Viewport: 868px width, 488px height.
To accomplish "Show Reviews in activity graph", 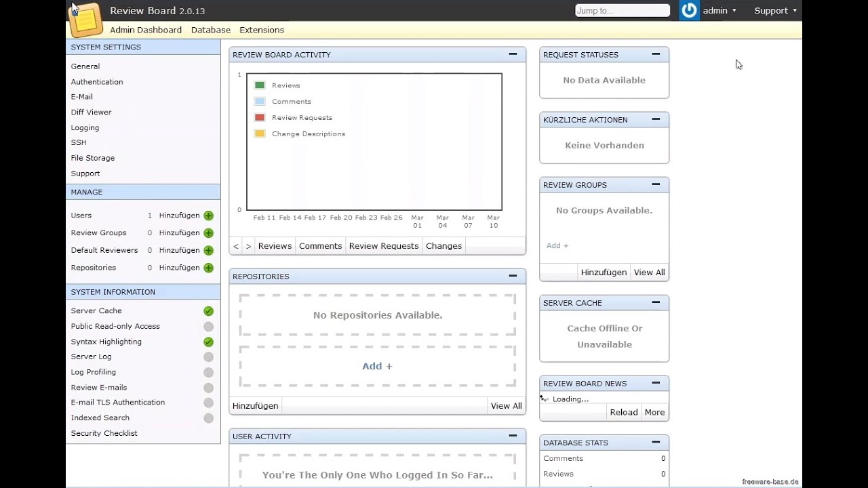I will [275, 246].
